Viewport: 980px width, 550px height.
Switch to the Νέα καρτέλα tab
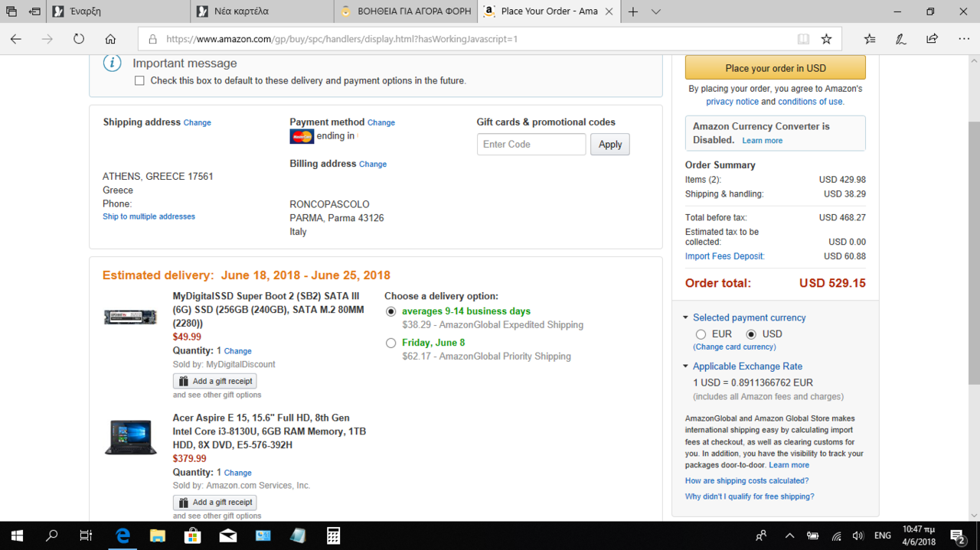point(263,11)
